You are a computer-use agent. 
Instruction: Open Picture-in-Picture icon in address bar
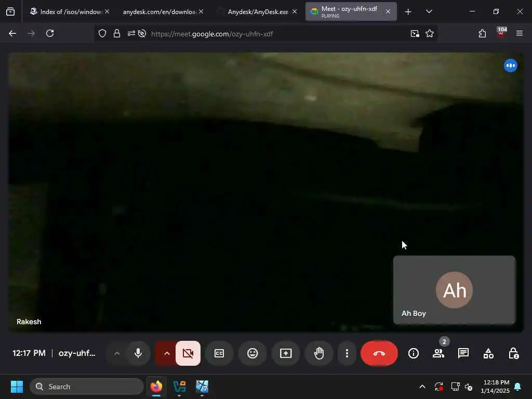pyautogui.click(x=415, y=33)
